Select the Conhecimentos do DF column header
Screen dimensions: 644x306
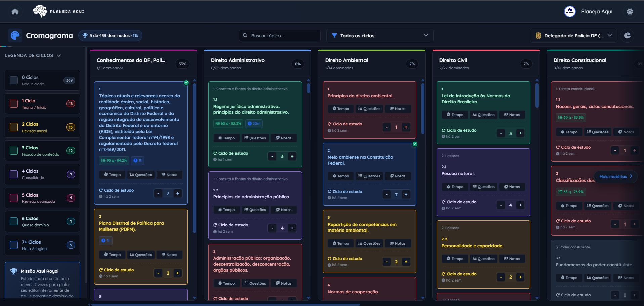143,64
